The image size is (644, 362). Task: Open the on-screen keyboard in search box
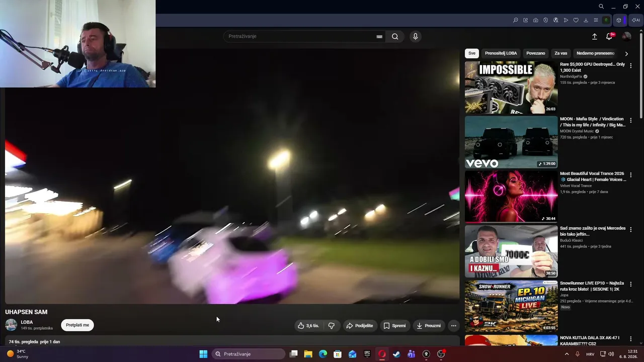tap(379, 36)
